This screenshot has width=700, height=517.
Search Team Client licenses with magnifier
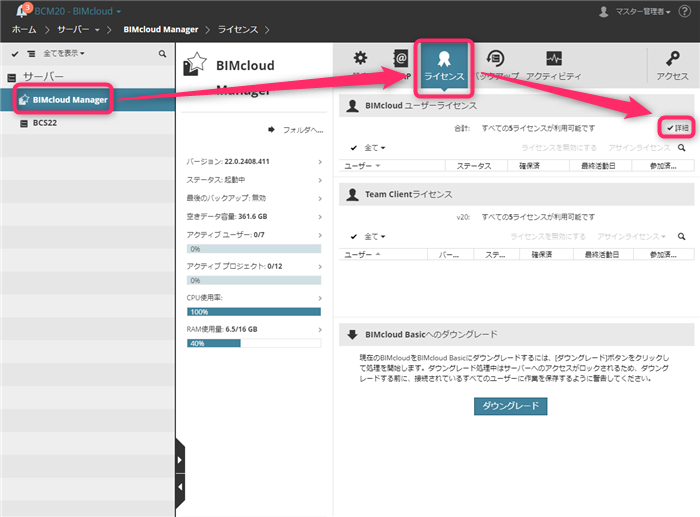tap(682, 236)
